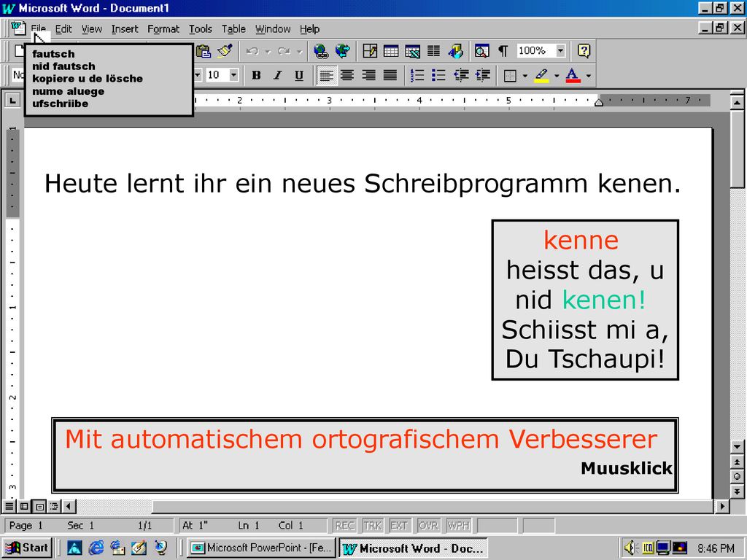Open the 100% zoom dropdown
Viewport: 747px width, 560px height.
pos(561,50)
